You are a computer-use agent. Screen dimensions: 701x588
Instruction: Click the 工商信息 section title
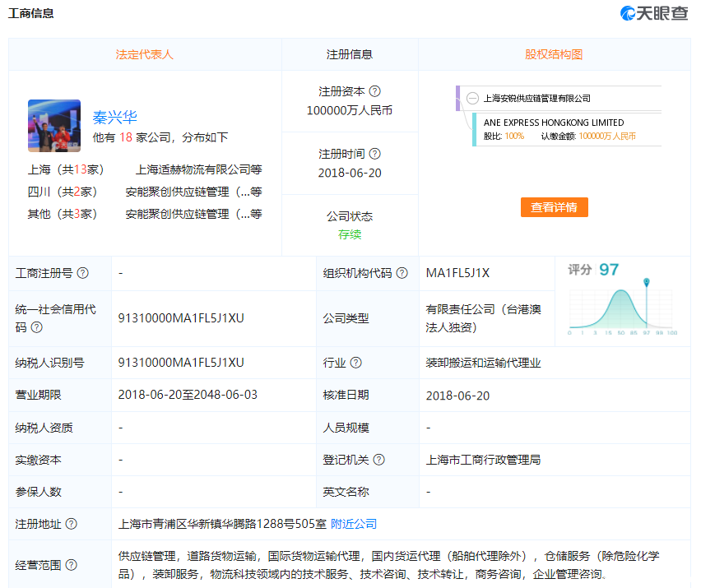click(30, 13)
